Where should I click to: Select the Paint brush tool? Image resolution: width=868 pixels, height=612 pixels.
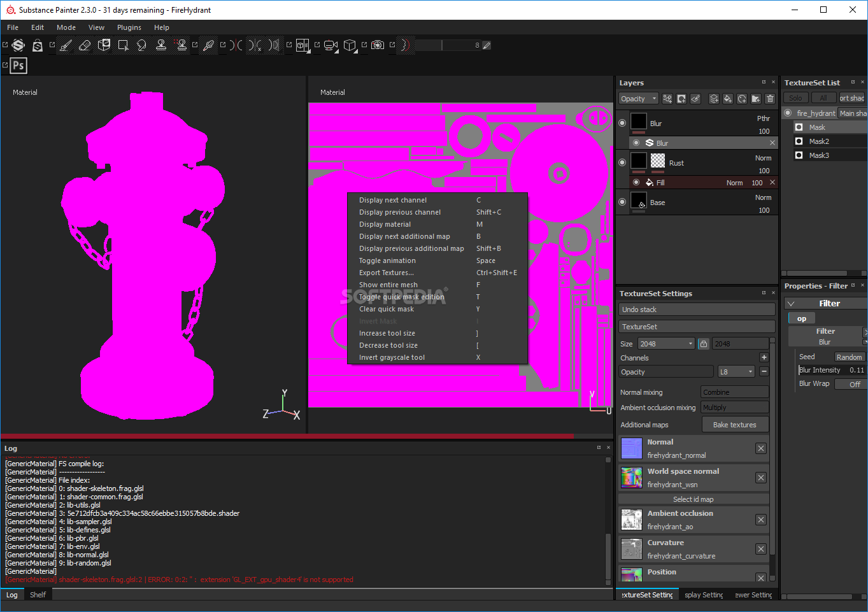(x=66, y=45)
